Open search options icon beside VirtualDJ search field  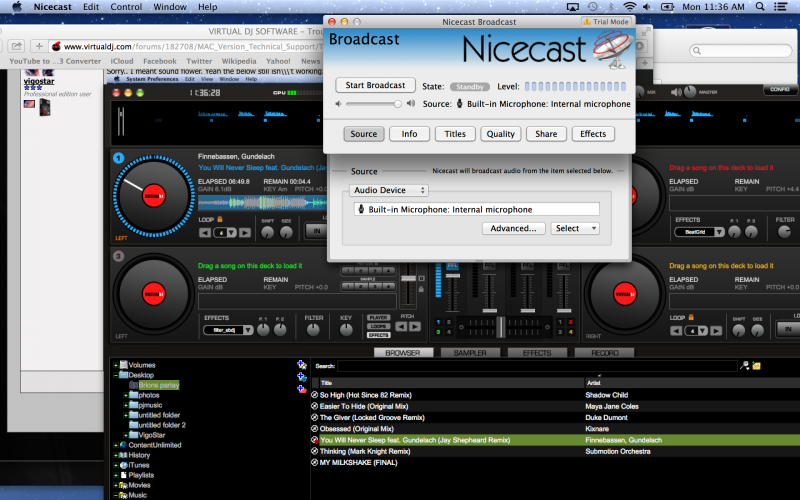pos(745,366)
